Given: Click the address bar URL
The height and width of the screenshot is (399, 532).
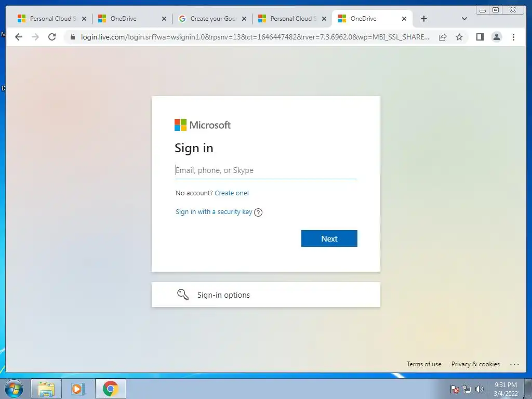Looking at the screenshot, I should [x=255, y=37].
